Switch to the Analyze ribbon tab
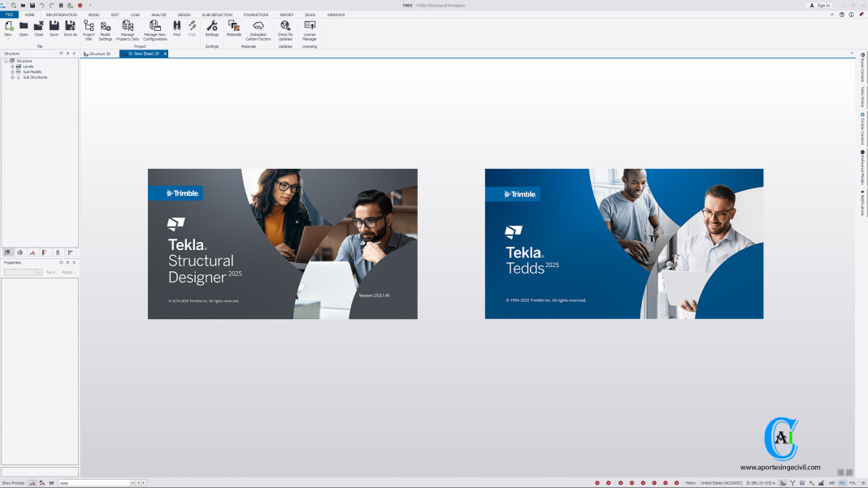This screenshot has width=868, height=488. (158, 15)
